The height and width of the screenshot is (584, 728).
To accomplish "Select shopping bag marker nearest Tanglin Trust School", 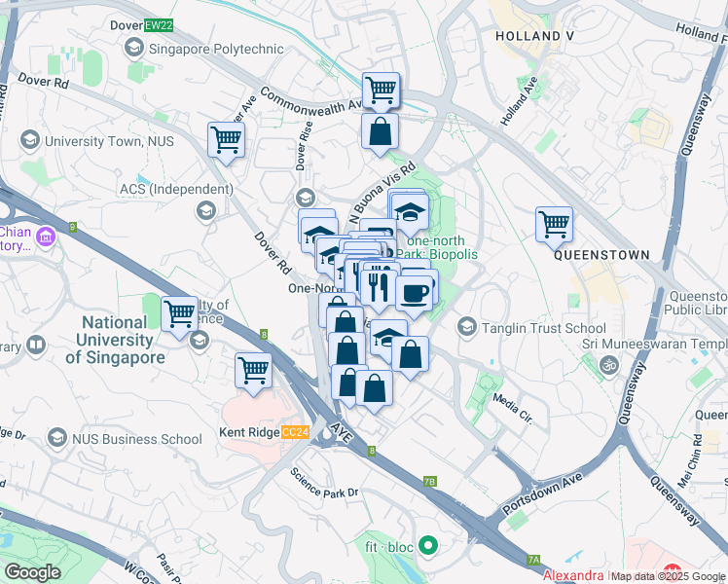I will coord(410,354).
